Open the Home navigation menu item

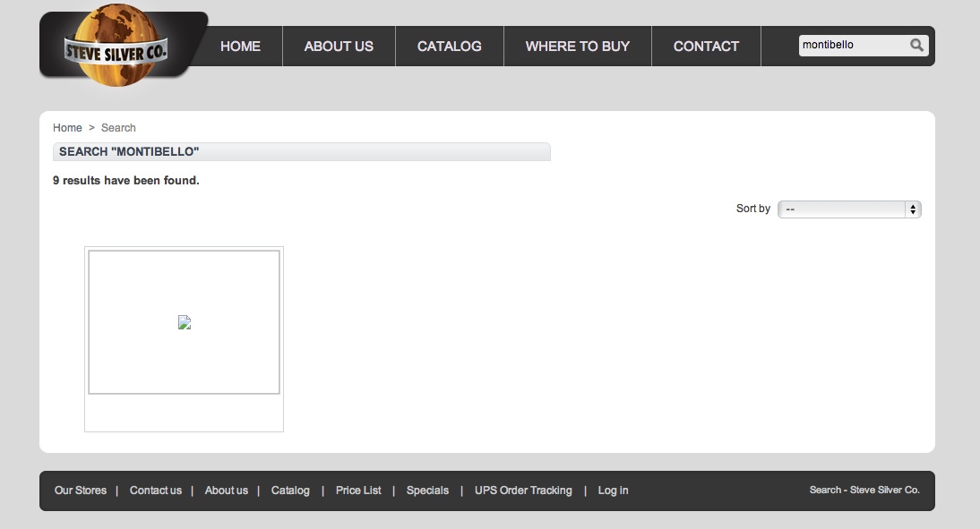(x=240, y=47)
